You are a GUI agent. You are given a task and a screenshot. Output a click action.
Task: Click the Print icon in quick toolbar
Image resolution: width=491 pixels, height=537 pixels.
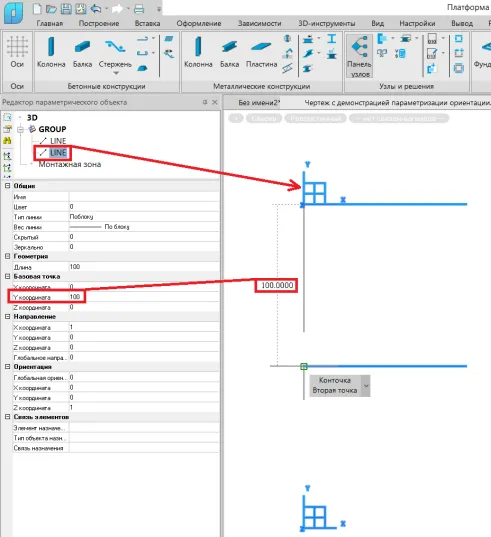click(139, 9)
